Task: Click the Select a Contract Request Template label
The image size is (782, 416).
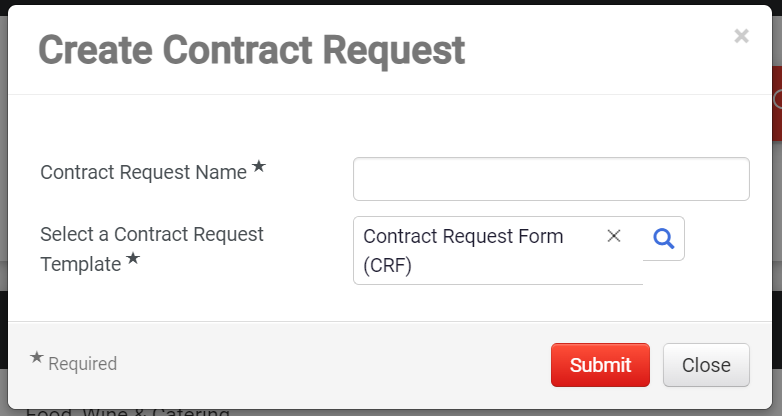Action: [152, 249]
